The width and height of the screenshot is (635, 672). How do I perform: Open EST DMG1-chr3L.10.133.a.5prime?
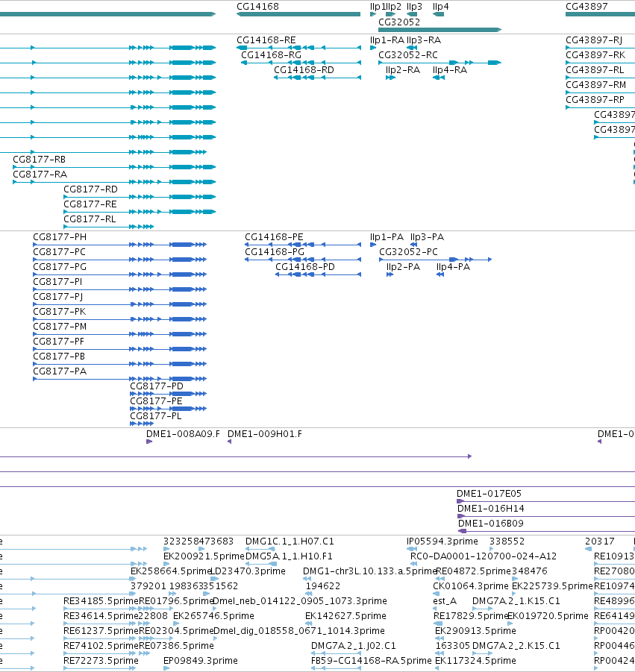coord(369,571)
